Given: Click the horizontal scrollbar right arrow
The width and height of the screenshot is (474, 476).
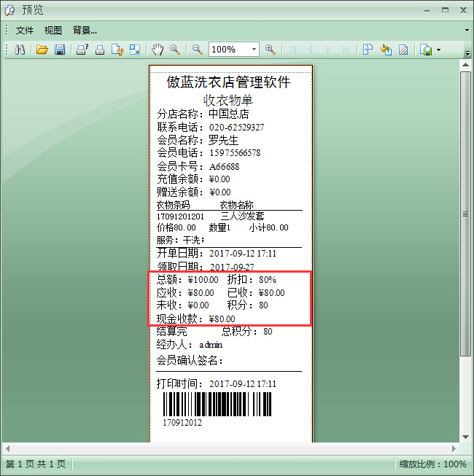Looking at the screenshot, I should click(454, 448).
